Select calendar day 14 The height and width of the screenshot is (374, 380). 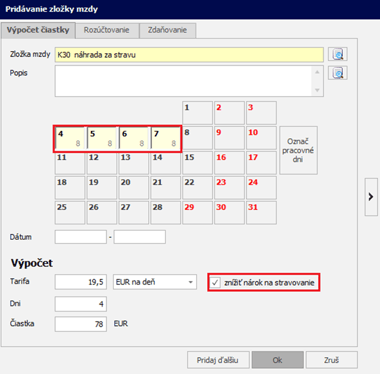pyautogui.click(x=166, y=163)
